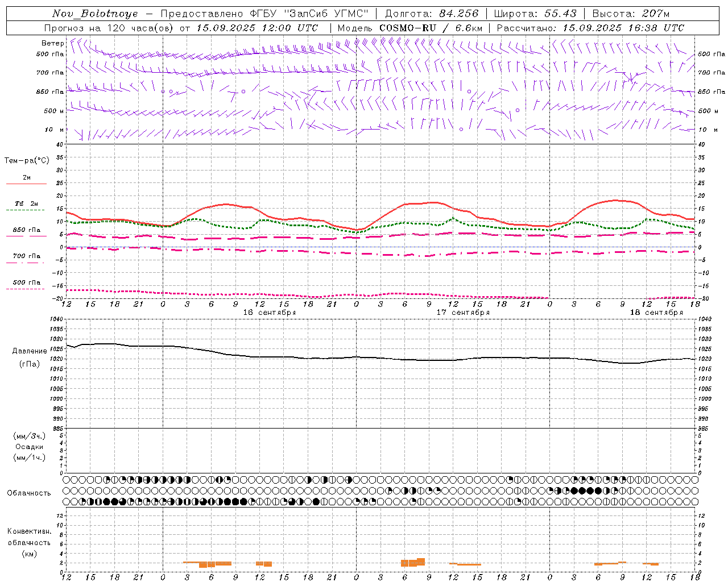728x582 pixels.
Task: Click the 18 сентября date label
Action: pos(656,313)
